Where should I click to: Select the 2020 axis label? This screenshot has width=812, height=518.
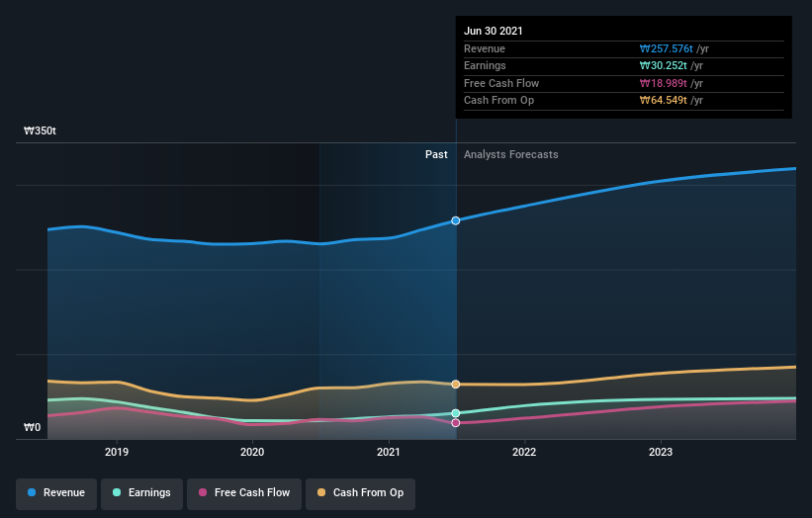point(252,453)
